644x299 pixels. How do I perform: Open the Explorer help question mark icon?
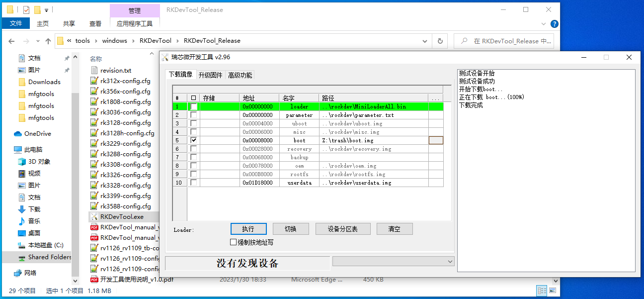coord(555,24)
